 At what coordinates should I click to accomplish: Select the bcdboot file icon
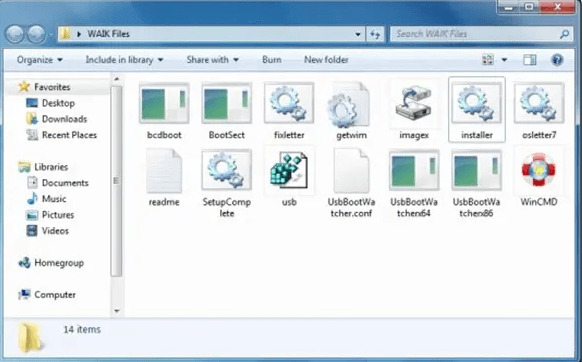pos(164,103)
